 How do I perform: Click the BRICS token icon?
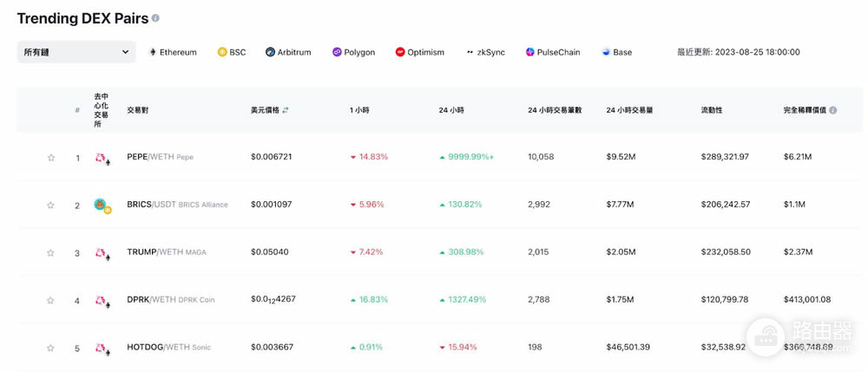click(x=100, y=204)
